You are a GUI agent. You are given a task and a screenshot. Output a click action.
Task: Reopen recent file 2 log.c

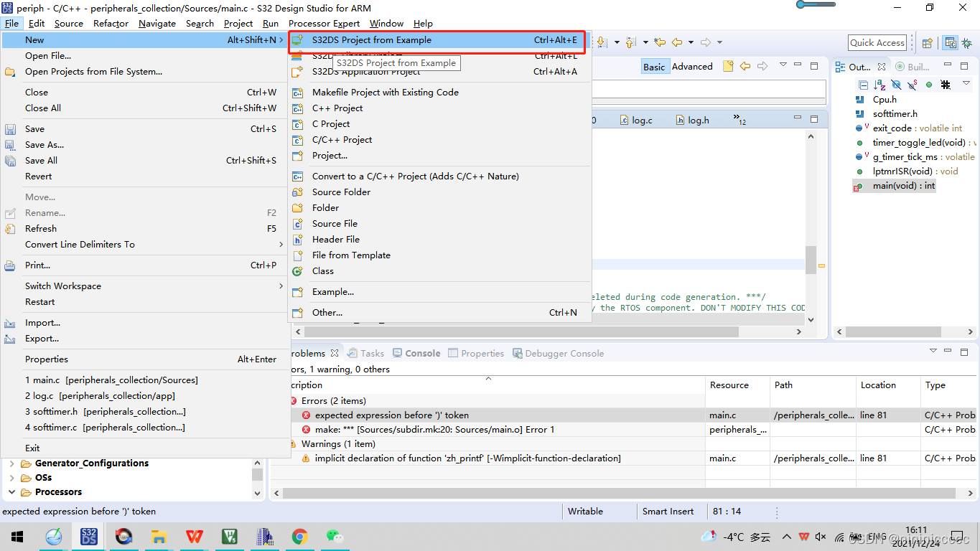tap(144, 395)
